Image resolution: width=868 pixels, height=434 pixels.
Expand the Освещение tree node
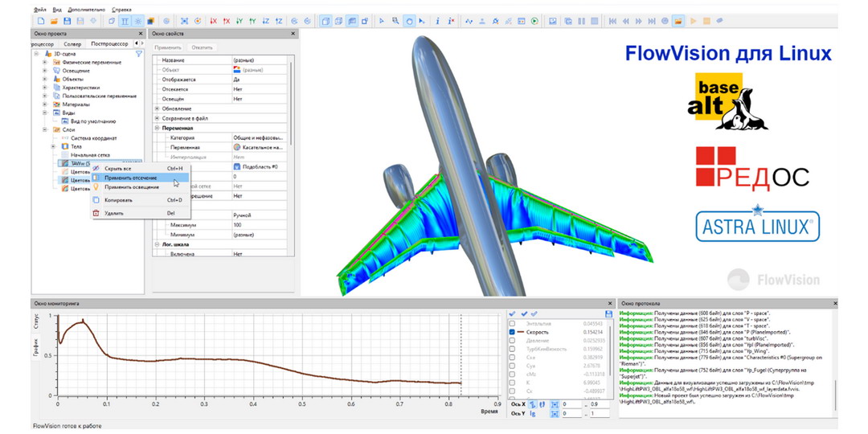click(x=45, y=71)
